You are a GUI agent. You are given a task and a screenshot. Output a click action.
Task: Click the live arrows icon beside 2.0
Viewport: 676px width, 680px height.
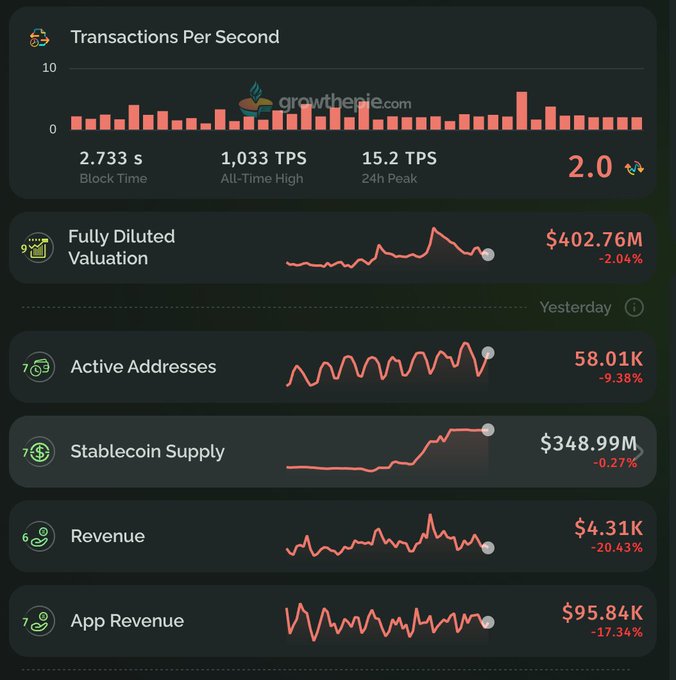tap(634, 168)
